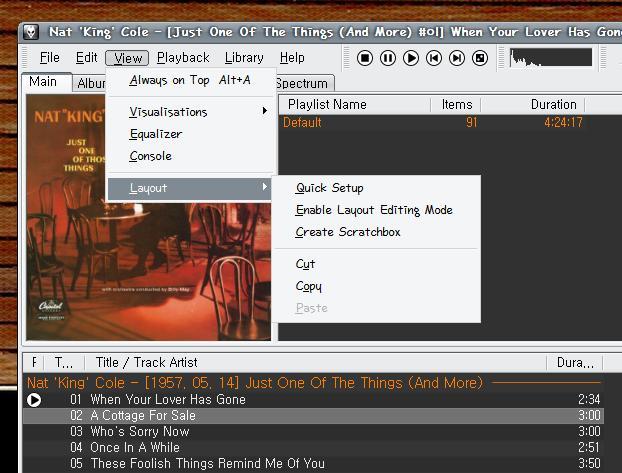The width and height of the screenshot is (622, 473).
Task: Open the Console from View menu
Action: pyautogui.click(x=190, y=156)
